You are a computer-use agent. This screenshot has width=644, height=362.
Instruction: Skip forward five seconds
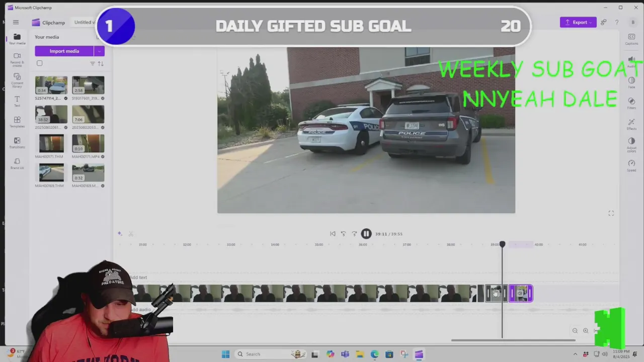pos(354,234)
